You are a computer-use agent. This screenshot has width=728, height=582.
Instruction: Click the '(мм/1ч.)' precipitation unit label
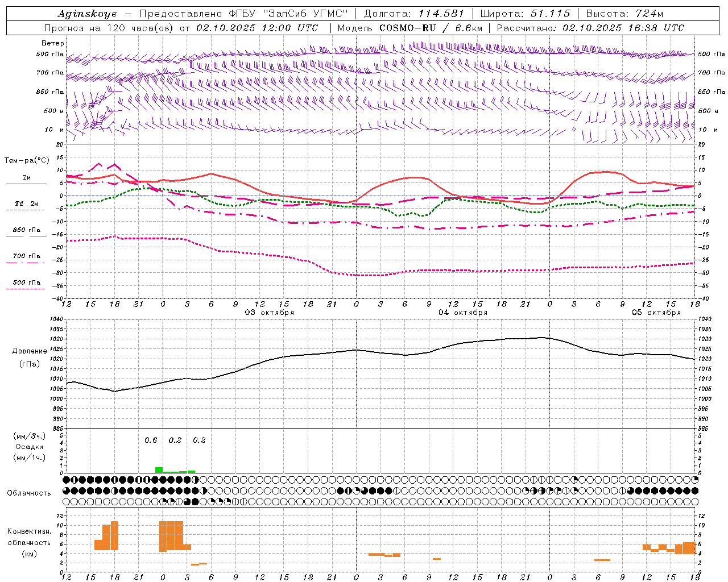pyautogui.click(x=30, y=458)
